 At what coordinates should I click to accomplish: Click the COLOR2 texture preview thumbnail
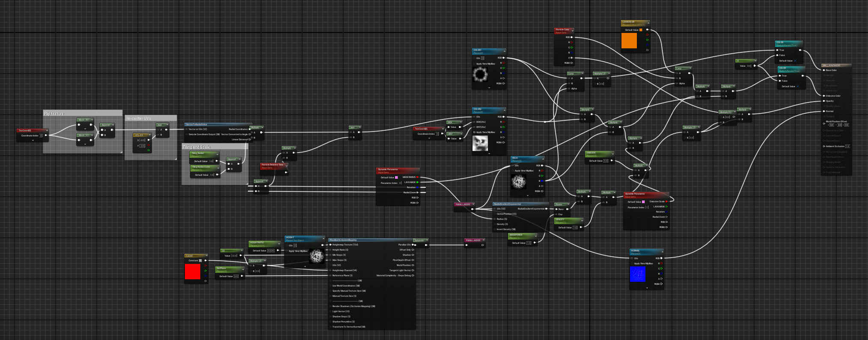tap(480, 143)
